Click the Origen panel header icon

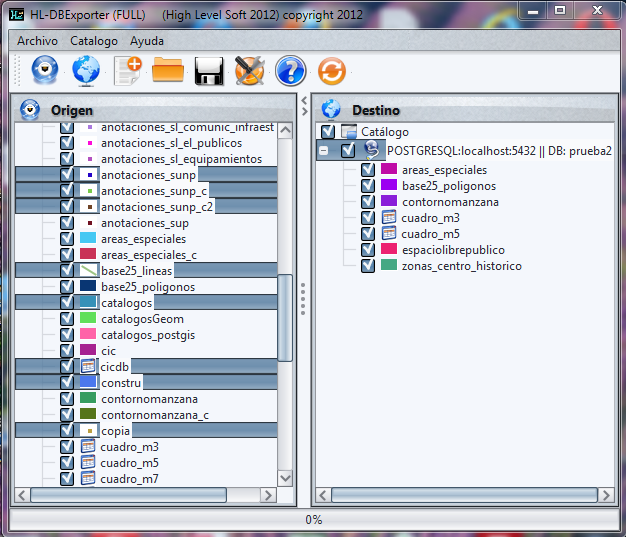tap(30, 110)
